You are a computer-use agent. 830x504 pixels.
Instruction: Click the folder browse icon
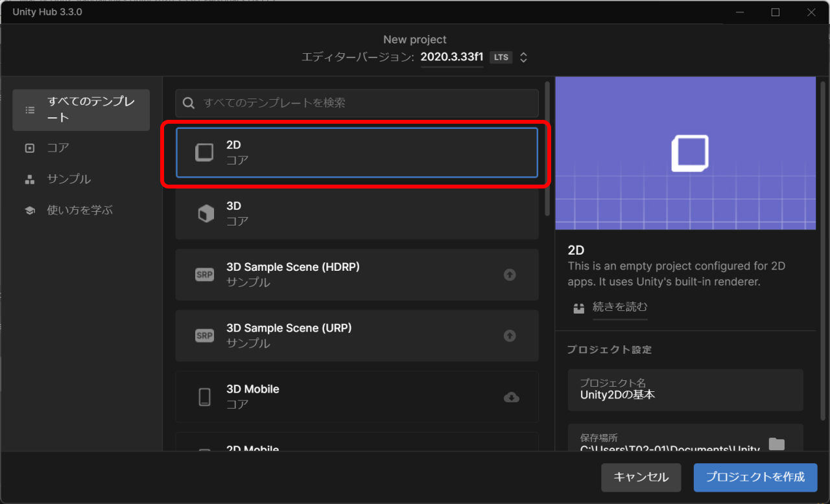(776, 444)
